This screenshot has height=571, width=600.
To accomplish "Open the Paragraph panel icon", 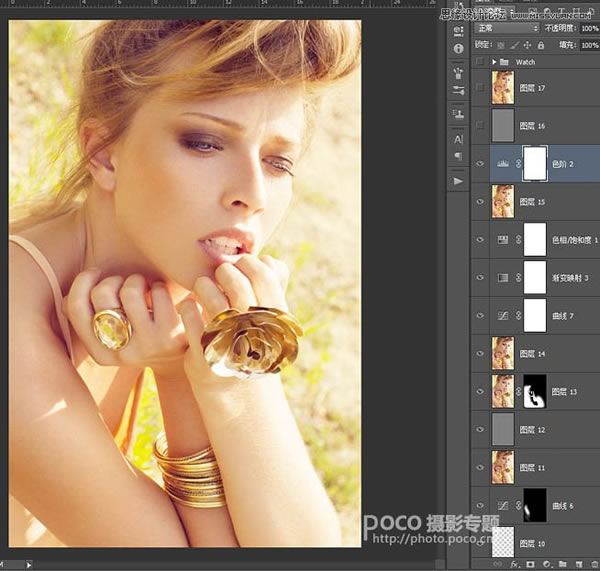I will (458, 156).
